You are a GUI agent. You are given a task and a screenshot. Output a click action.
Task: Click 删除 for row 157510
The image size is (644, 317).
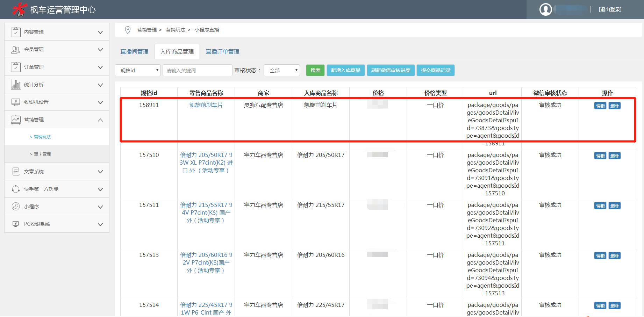point(615,156)
